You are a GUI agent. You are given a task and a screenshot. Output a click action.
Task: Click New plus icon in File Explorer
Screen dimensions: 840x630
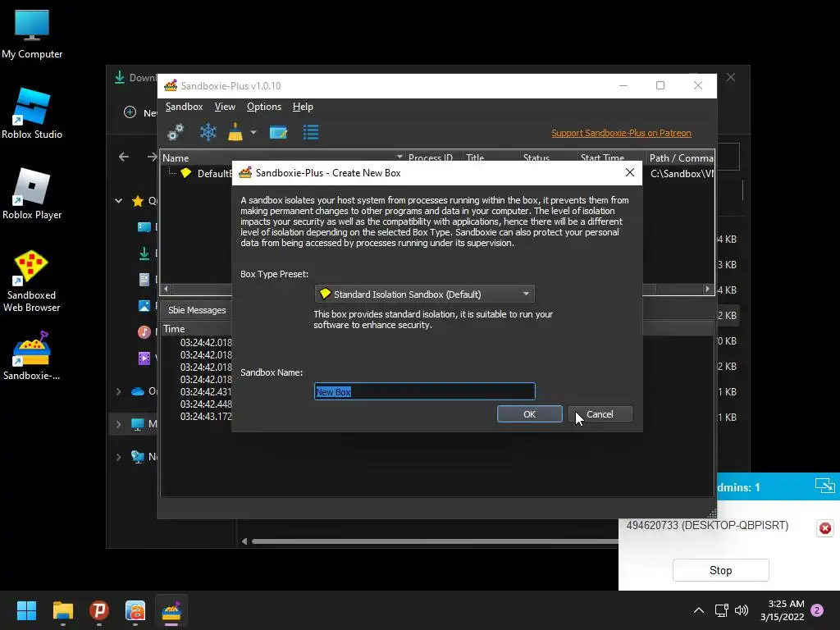(130, 112)
